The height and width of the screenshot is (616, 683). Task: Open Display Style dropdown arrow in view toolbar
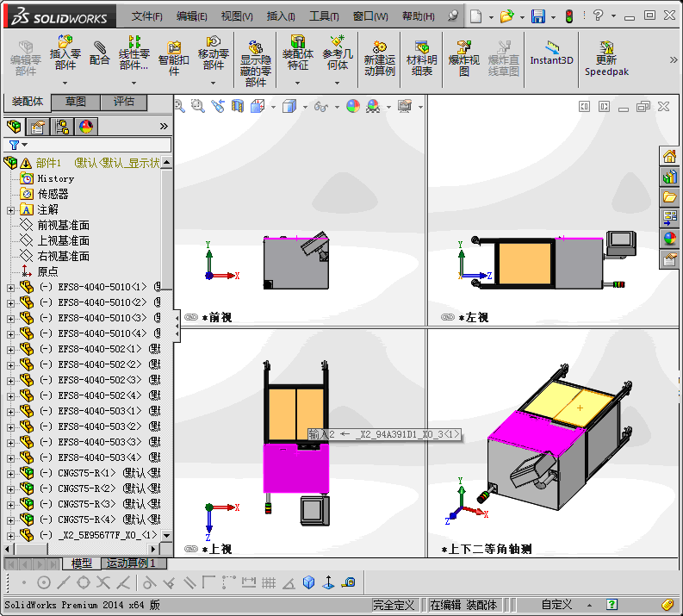point(305,107)
